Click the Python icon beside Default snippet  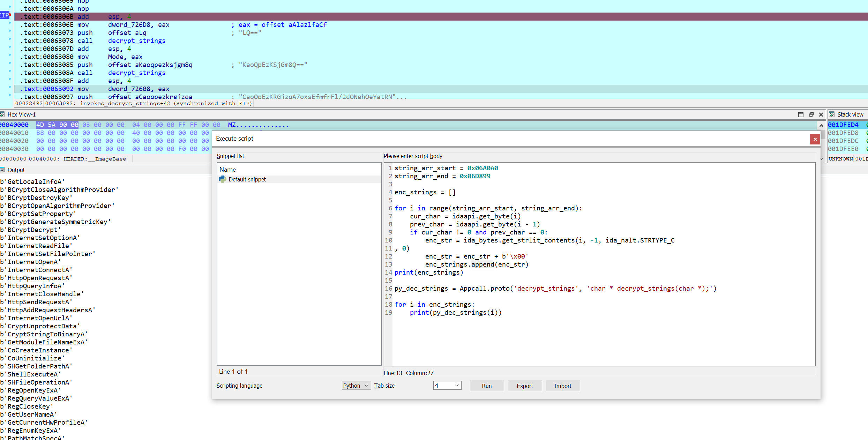pyautogui.click(x=223, y=179)
